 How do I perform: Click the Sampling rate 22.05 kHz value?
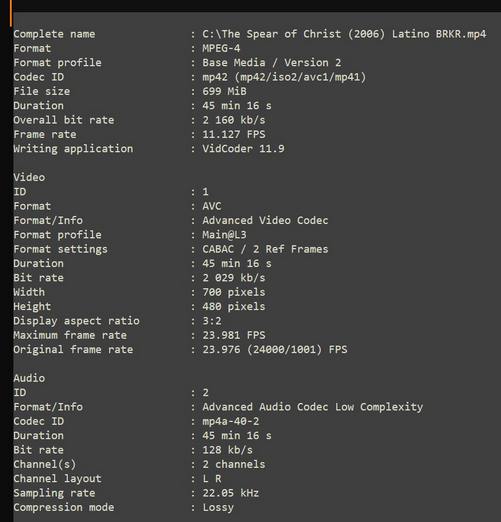231,493
